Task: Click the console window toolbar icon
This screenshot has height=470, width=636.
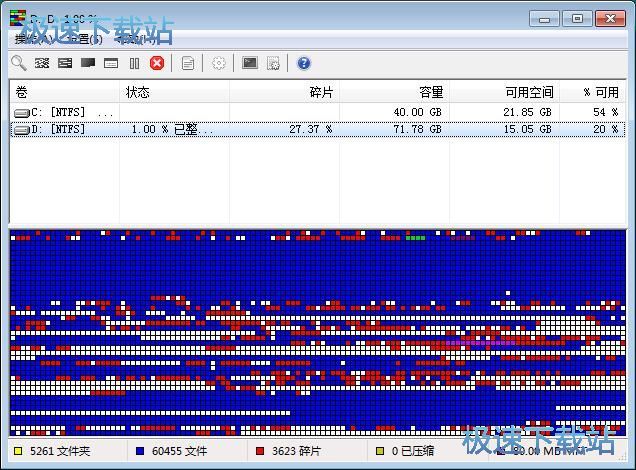Action: [x=250, y=63]
